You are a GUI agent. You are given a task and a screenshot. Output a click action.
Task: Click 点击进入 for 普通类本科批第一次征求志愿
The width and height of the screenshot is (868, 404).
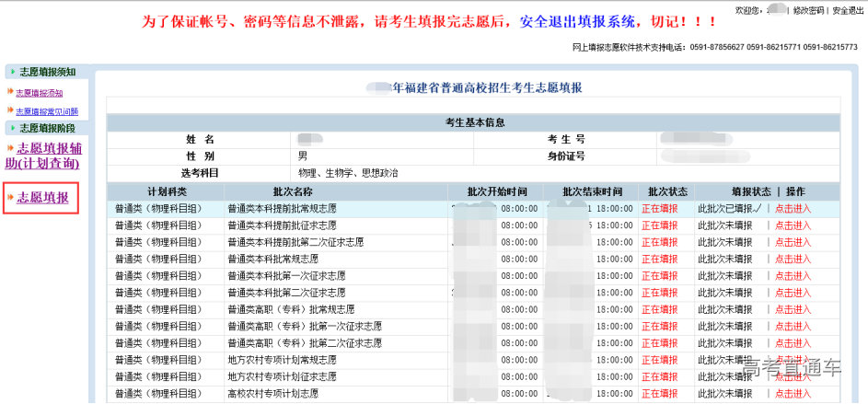pos(793,276)
